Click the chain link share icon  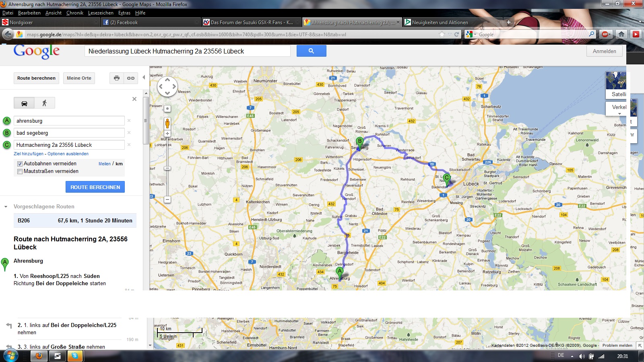tap(131, 78)
